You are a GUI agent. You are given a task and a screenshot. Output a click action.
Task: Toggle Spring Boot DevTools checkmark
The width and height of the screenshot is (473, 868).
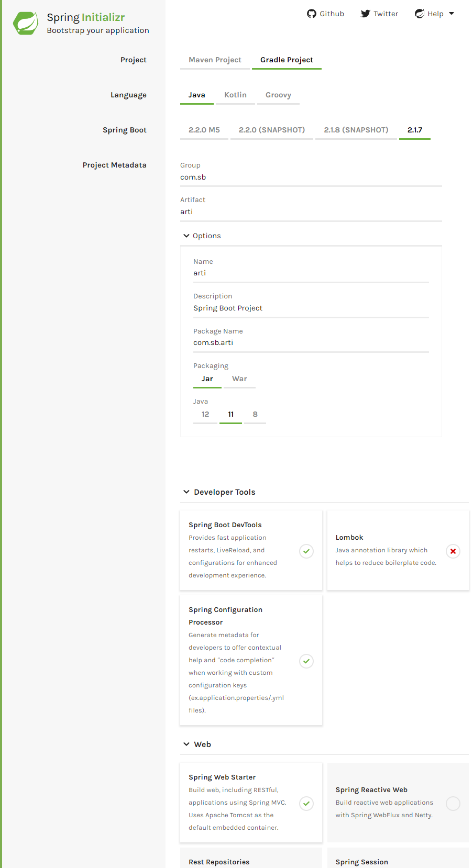click(x=306, y=551)
